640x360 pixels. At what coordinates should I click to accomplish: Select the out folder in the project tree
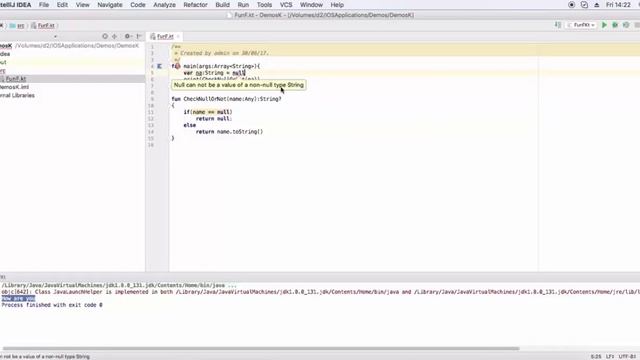pos(72,62)
